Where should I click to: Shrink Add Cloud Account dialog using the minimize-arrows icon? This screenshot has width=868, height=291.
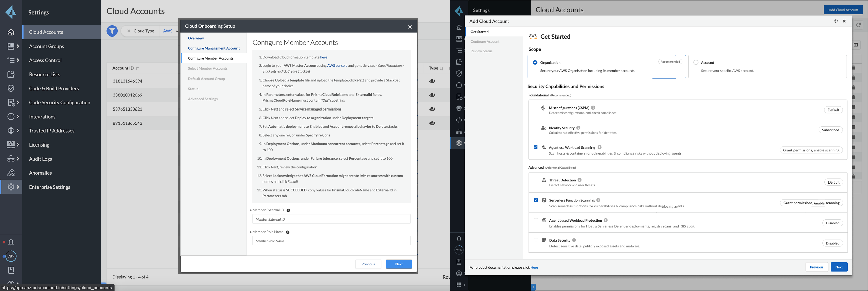point(836,21)
